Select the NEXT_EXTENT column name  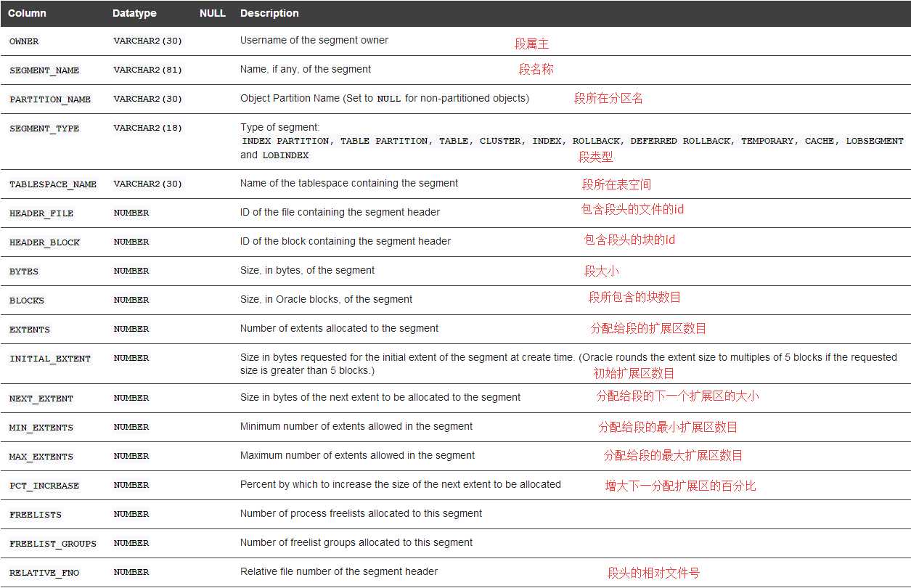[41, 399]
